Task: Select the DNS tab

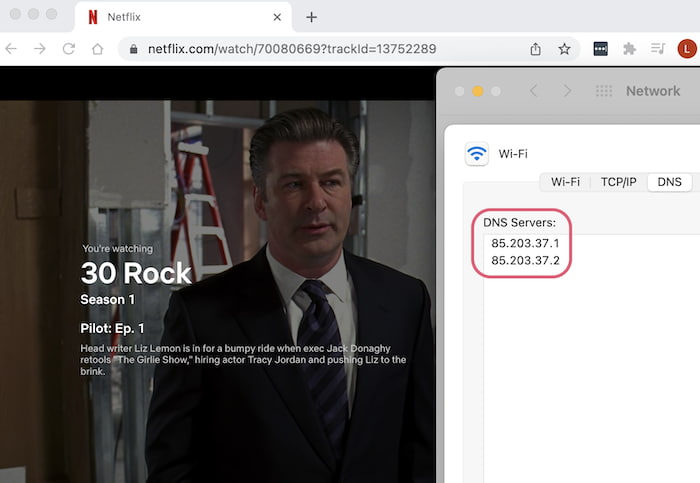Action: pos(670,182)
